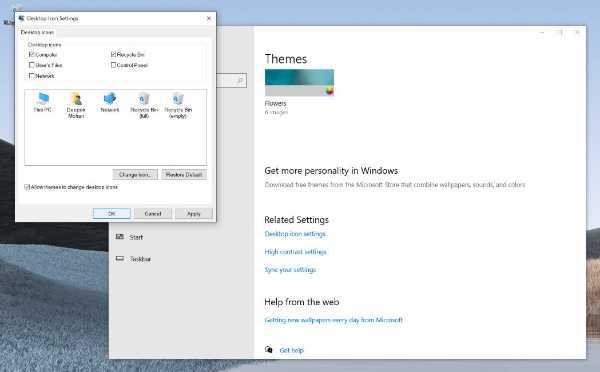Toggle the Computer checkbox
Image resolution: width=600 pixels, height=372 pixels.
click(x=32, y=54)
